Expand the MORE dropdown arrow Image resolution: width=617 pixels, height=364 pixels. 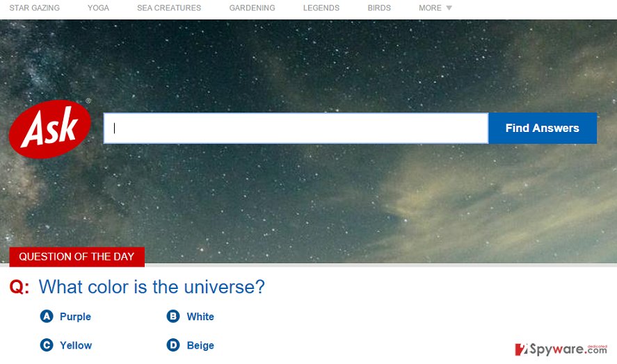(x=449, y=8)
